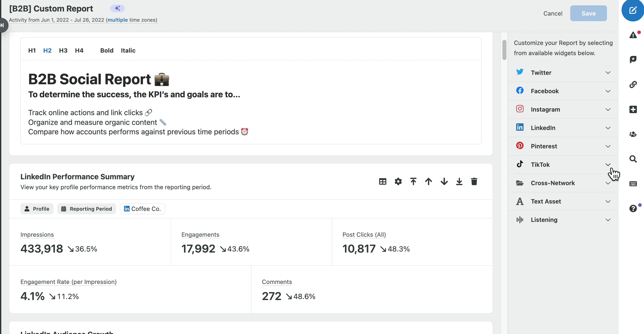Toggle H2 heading format

pos(47,51)
